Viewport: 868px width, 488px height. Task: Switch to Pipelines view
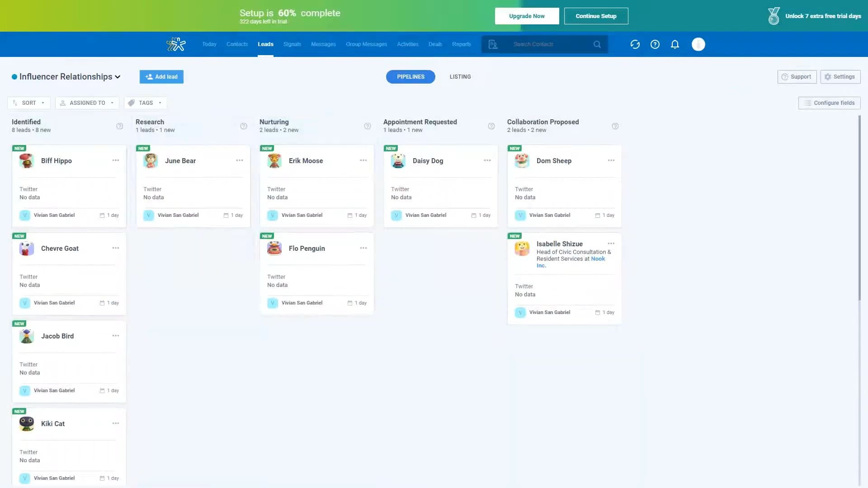click(410, 77)
